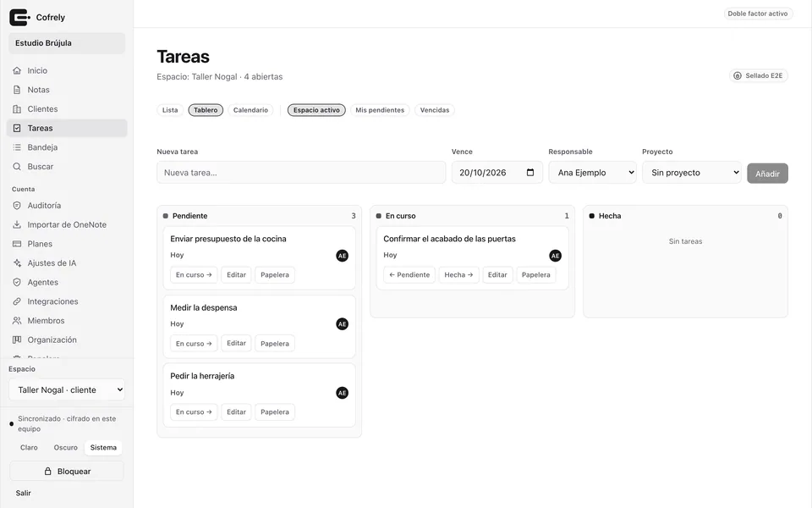Click the Integraciones link icon
The width and height of the screenshot is (812, 508).
click(x=17, y=301)
